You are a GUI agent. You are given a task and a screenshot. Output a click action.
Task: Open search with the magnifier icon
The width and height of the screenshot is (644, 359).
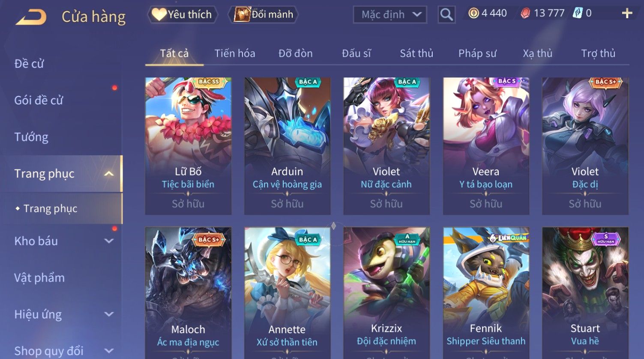446,15
